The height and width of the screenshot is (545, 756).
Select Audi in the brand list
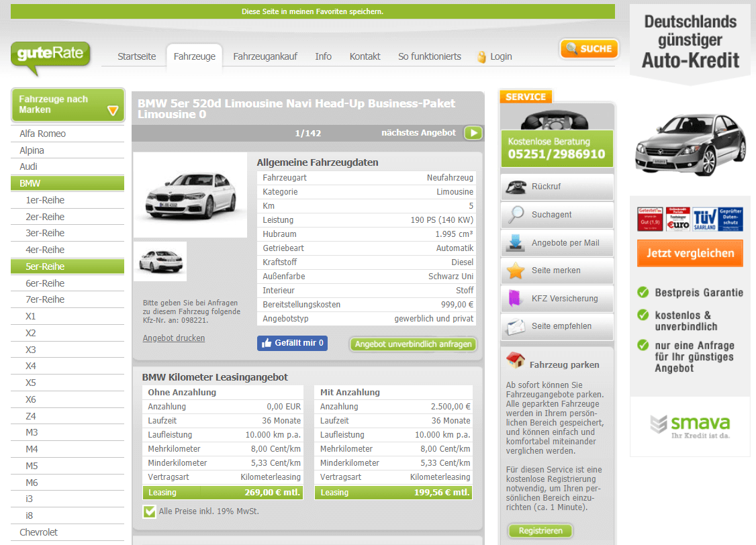[x=68, y=166]
